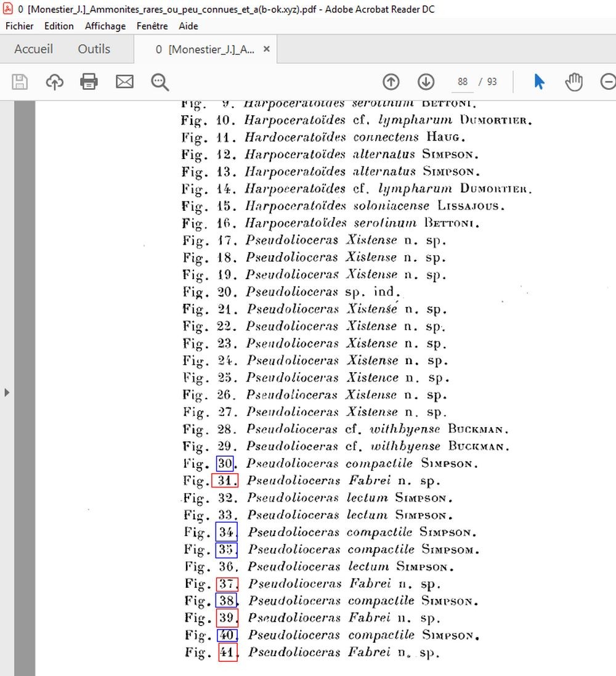This screenshot has width=616, height=676.
Task: Go to previous page arrow
Action: coord(391,82)
